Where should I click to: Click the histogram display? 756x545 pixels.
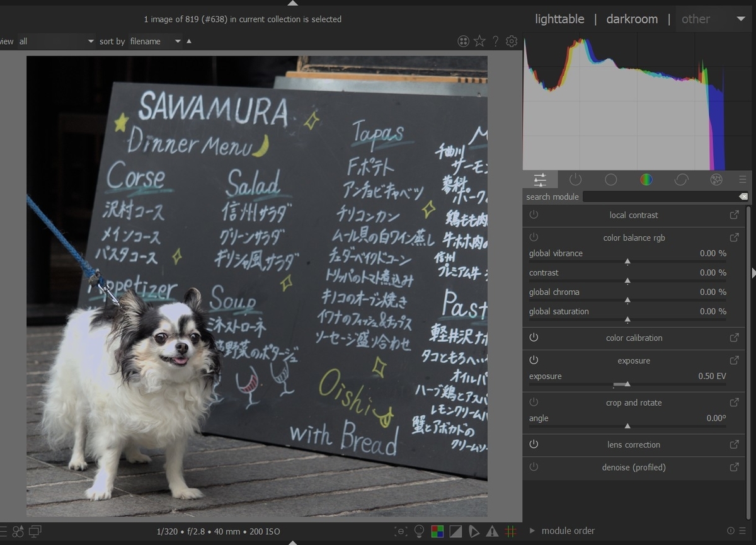pos(637,101)
